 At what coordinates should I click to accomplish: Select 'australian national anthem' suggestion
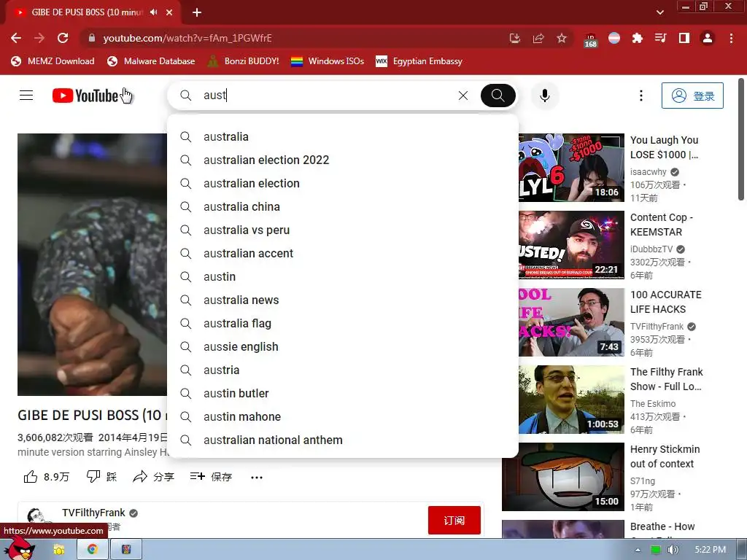(x=343, y=440)
